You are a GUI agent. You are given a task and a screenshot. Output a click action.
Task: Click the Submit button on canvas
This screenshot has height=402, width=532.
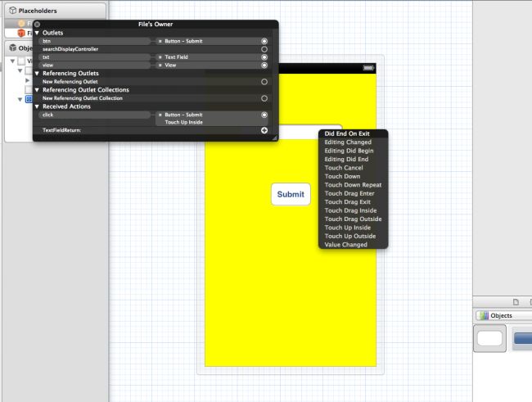[x=291, y=194]
